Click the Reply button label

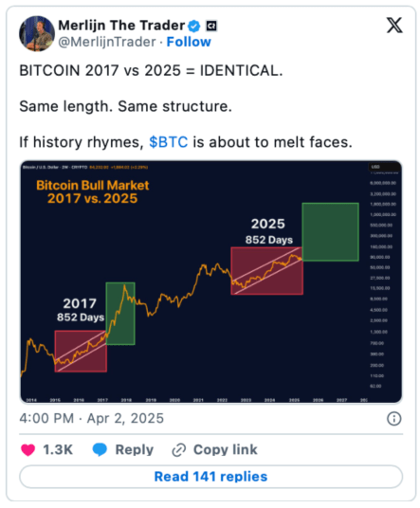(135, 449)
